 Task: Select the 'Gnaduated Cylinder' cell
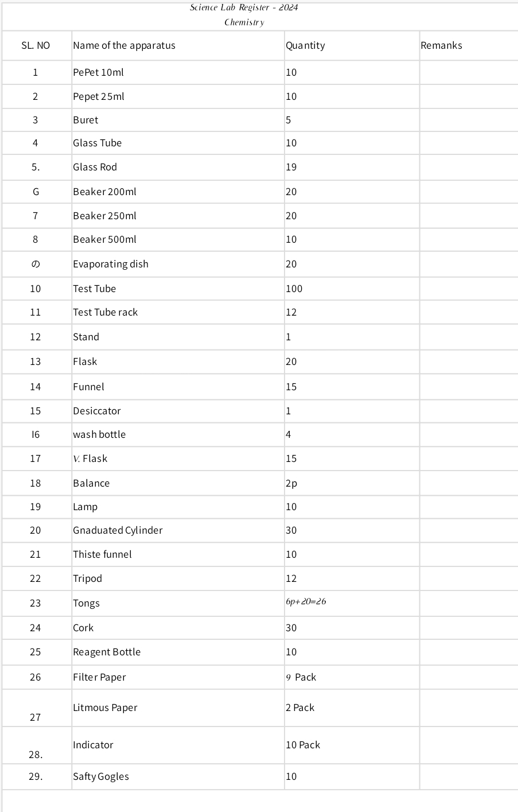[118, 530]
